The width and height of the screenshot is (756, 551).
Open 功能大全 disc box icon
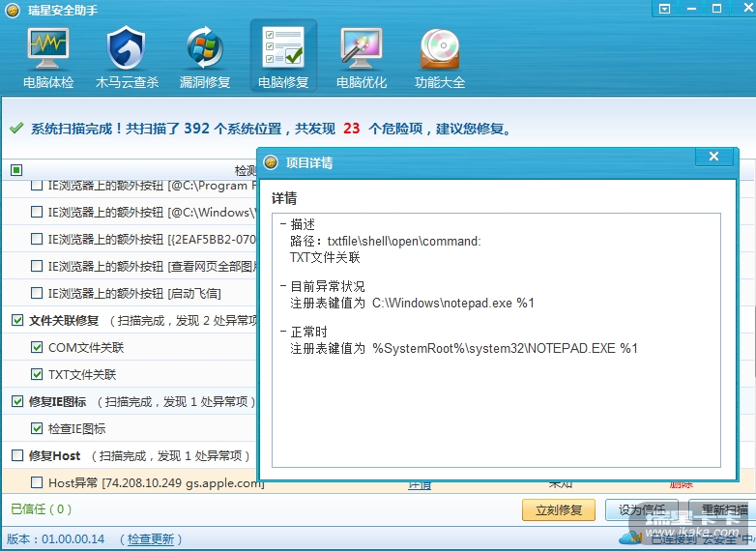point(439,49)
